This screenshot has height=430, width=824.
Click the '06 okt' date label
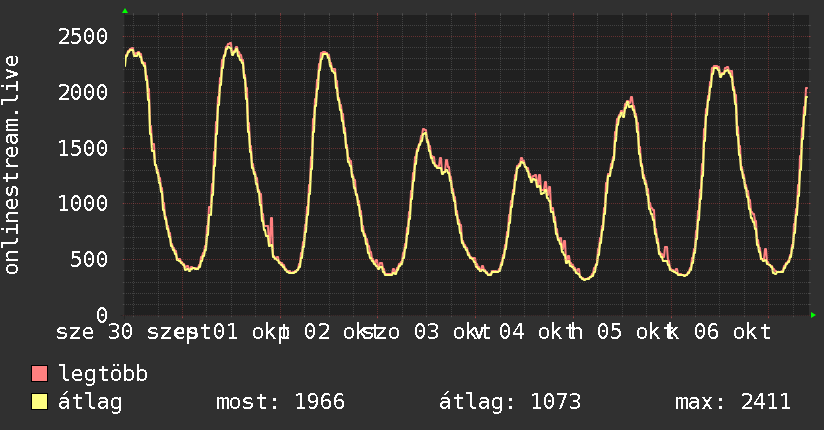click(x=733, y=332)
